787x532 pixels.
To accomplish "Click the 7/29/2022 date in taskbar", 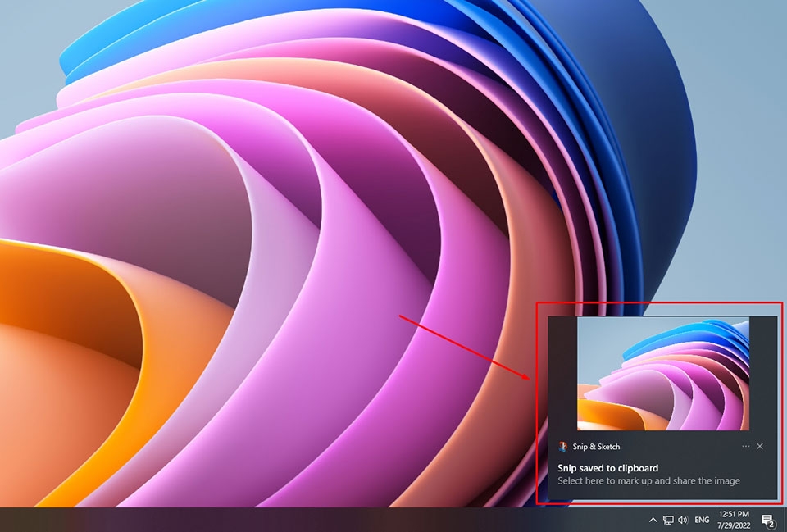I will tap(734, 525).
